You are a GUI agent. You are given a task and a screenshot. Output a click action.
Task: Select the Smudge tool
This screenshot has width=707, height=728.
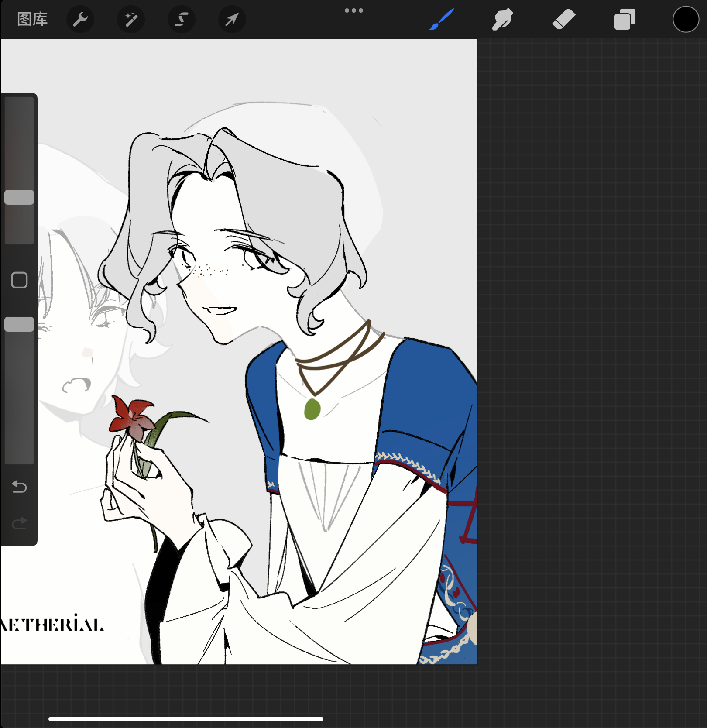(x=502, y=20)
